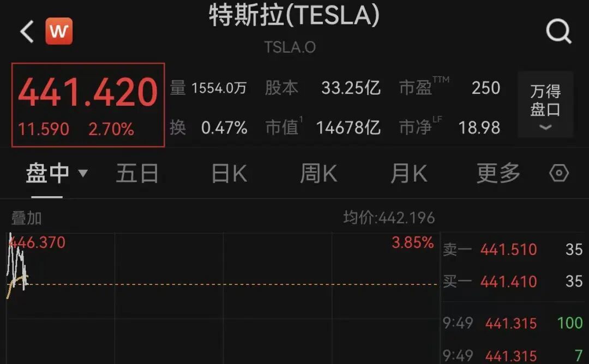Viewport: 589px width, 364px height.
Task: Open chart settings hexagon icon
Action: click(559, 173)
